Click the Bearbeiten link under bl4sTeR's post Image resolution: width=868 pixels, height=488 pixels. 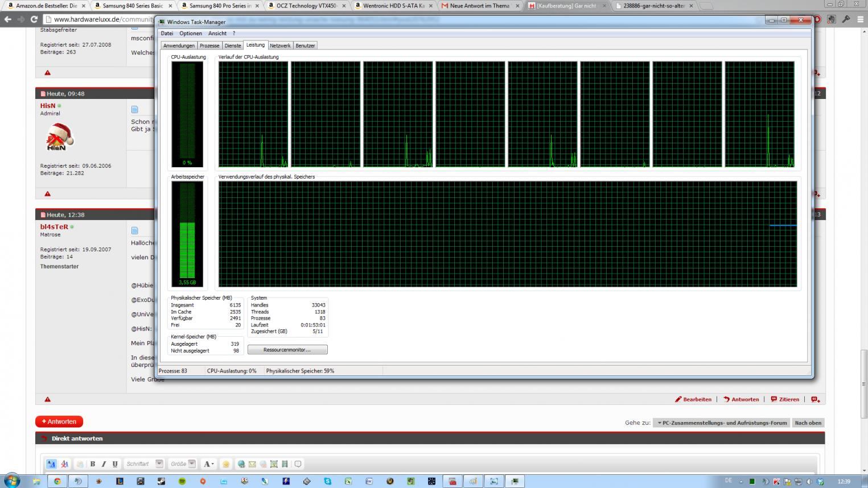pyautogui.click(x=693, y=399)
